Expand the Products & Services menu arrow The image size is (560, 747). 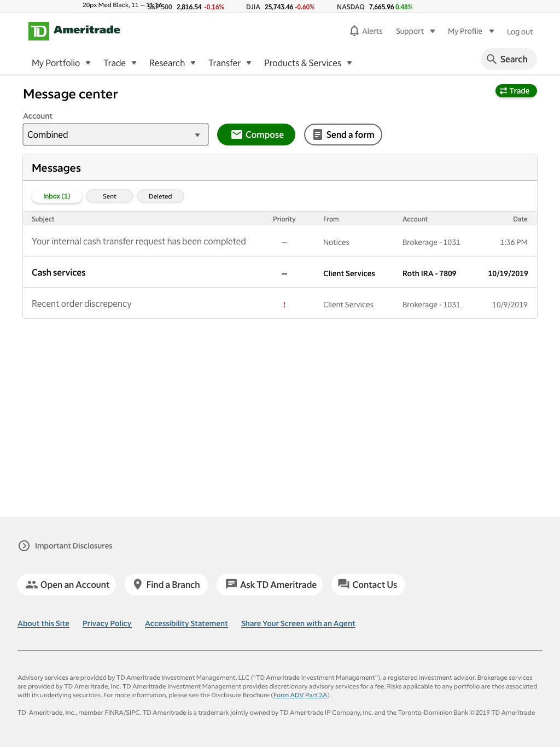pos(349,63)
